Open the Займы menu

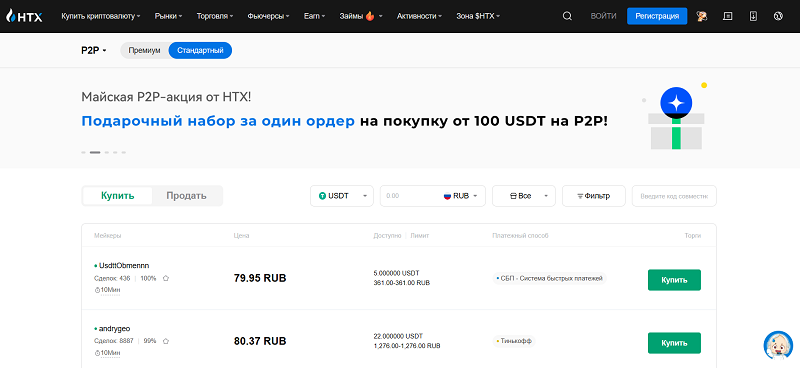coord(361,16)
